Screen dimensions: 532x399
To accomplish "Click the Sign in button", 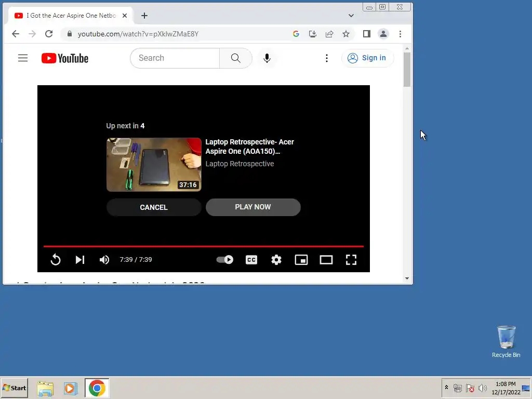I will click(x=367, y=58).
